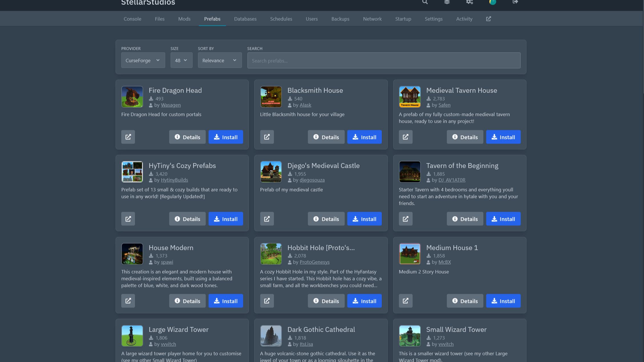
Task: Open the Backups tab
Action: 340,19
